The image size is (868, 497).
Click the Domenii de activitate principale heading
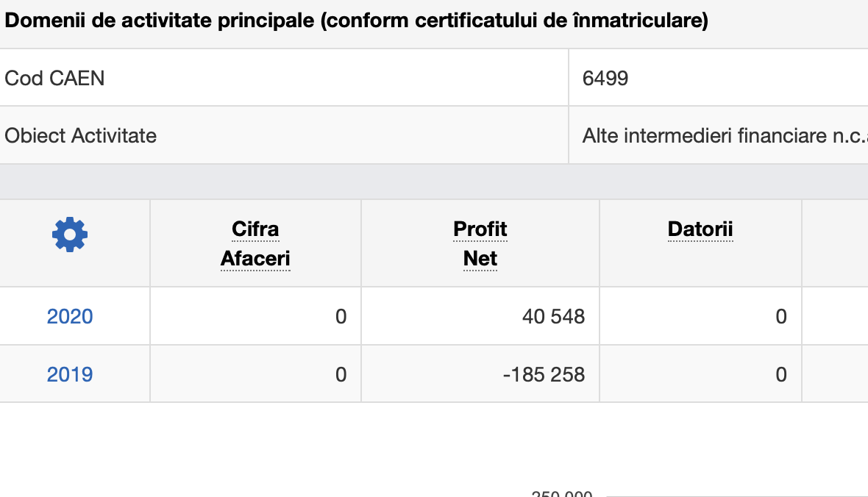point(356,21)
